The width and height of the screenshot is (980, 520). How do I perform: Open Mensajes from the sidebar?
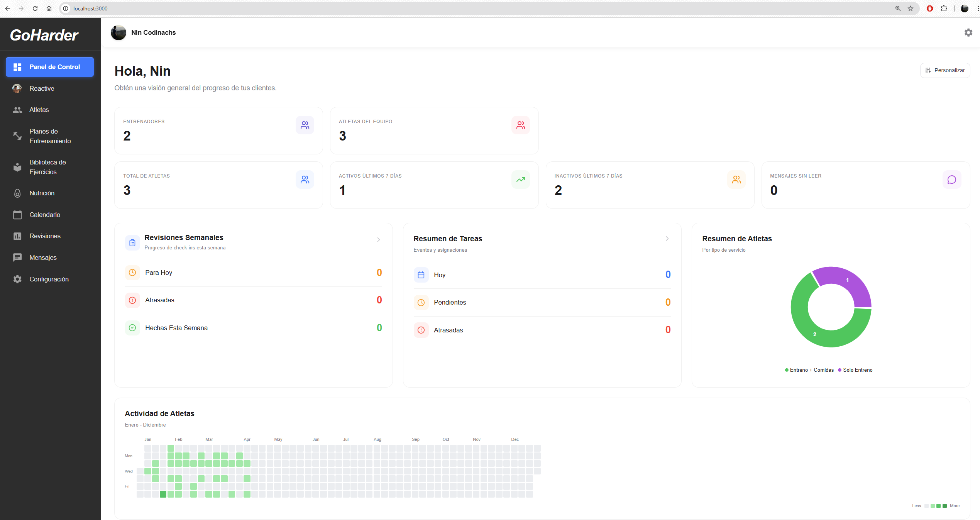pos(50,257)
